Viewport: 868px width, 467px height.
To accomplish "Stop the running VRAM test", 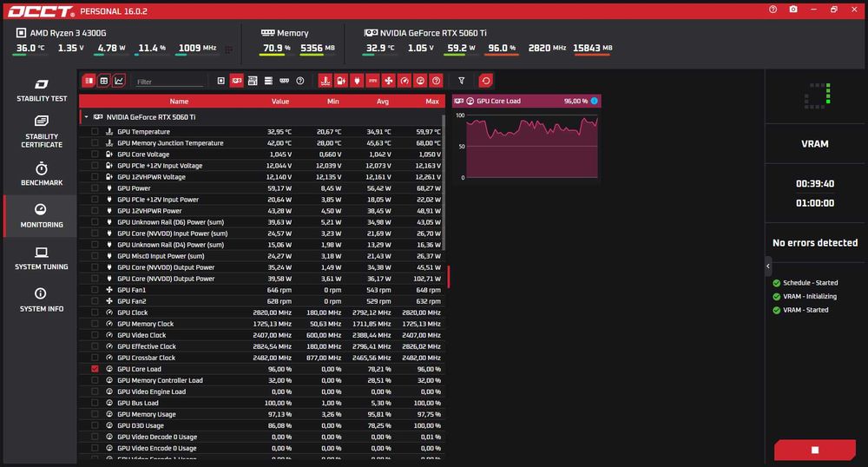I will pos(814,450).
